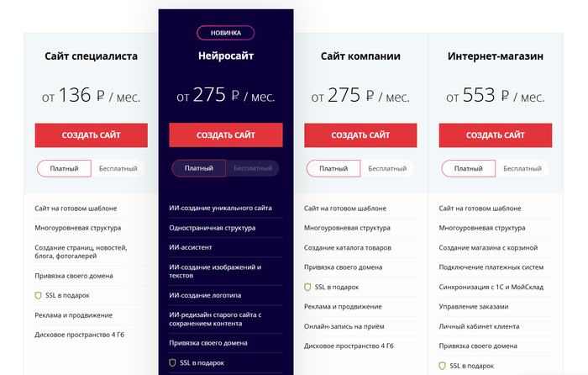Select Платный option for Нейросайт

click(199, 168)
